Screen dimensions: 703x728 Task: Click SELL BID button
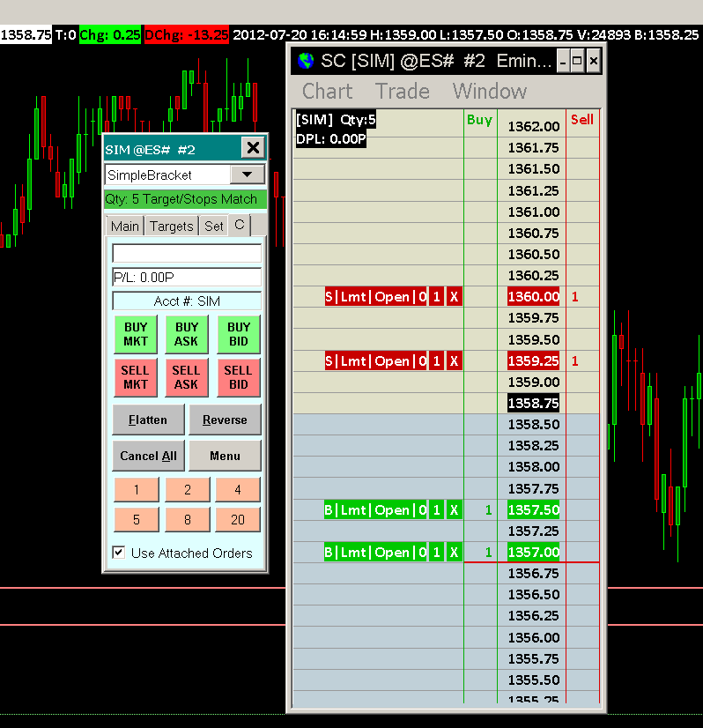click(x=239, y=377)
